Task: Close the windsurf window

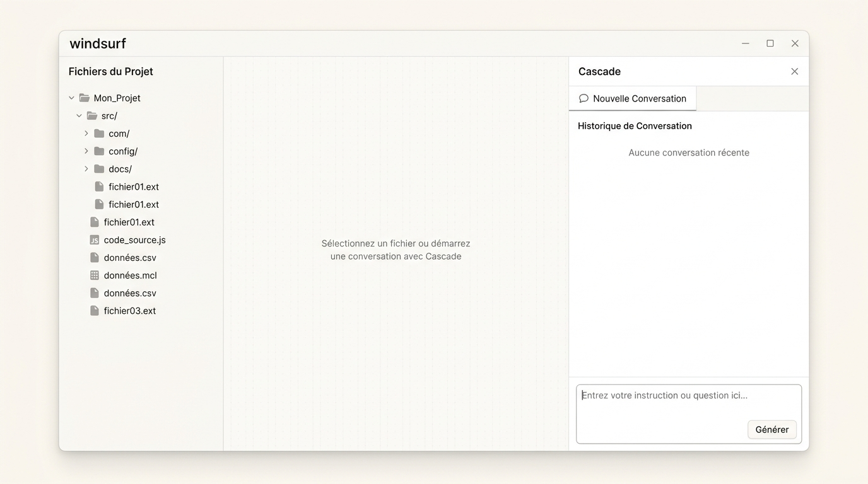Action: click(x=795, y=43)
